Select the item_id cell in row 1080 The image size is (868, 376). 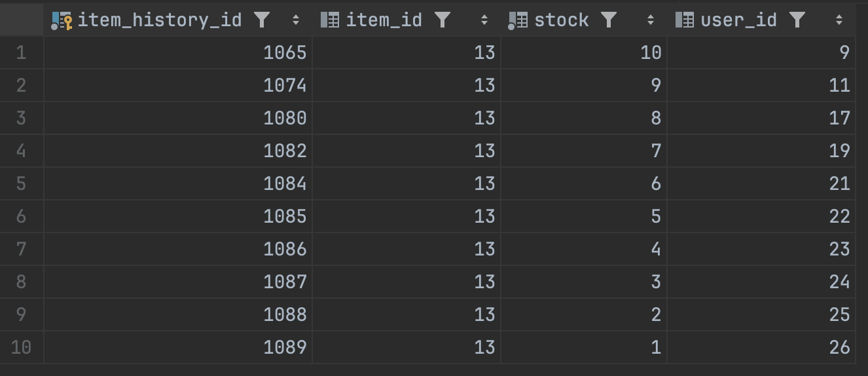point(407,118)
